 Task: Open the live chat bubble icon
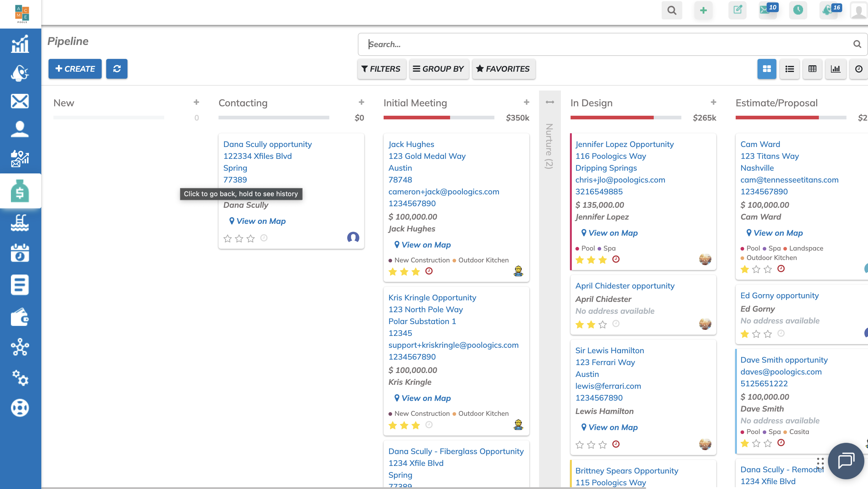pyautogui.click(x=846, y=460)
